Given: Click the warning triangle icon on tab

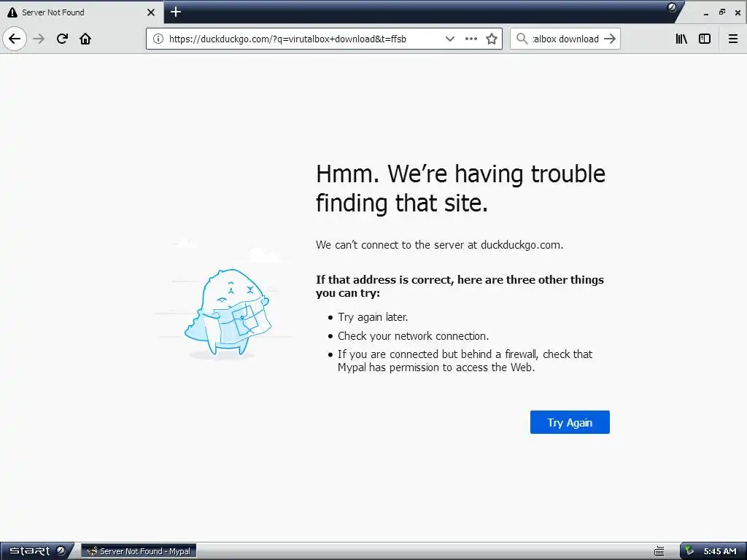Looking at the screenshot, I should pyautogui.click(x=12, y=12).
